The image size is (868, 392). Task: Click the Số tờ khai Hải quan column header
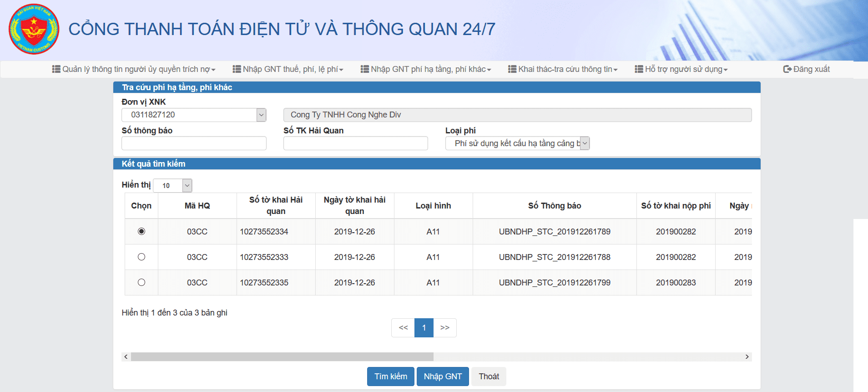[276, 206]
